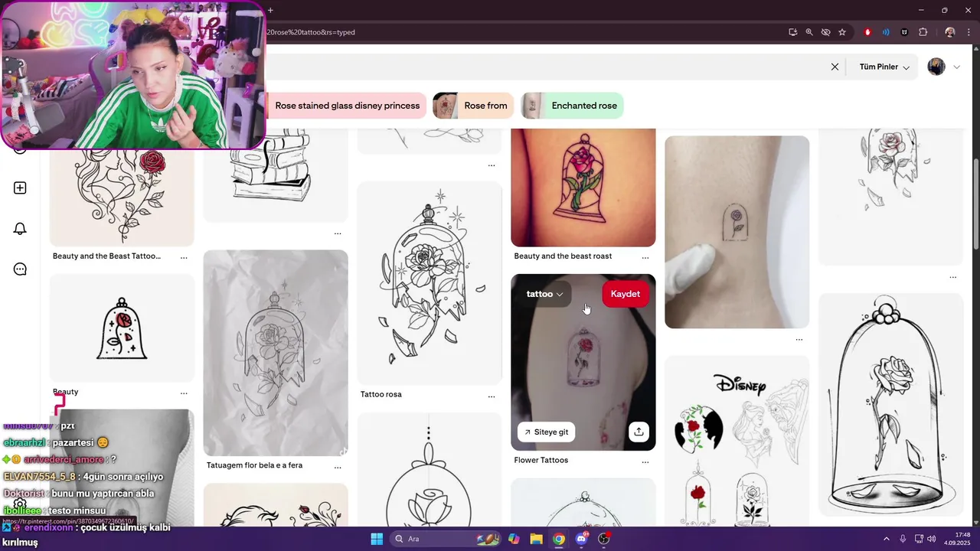Open the Flower Tattoos pin title
980x551 pixels.
tap(541, 460)
